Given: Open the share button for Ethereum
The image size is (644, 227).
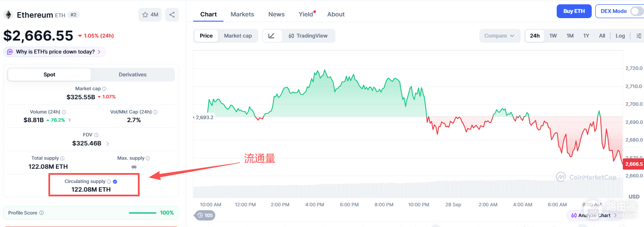Looking at the screenshot, I should (172, 15).
